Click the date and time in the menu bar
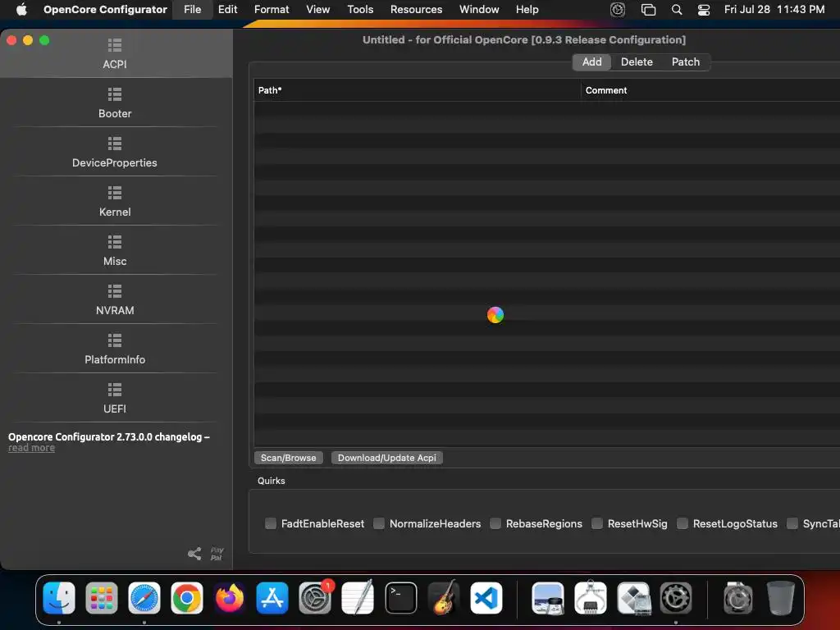 point(774,10)
